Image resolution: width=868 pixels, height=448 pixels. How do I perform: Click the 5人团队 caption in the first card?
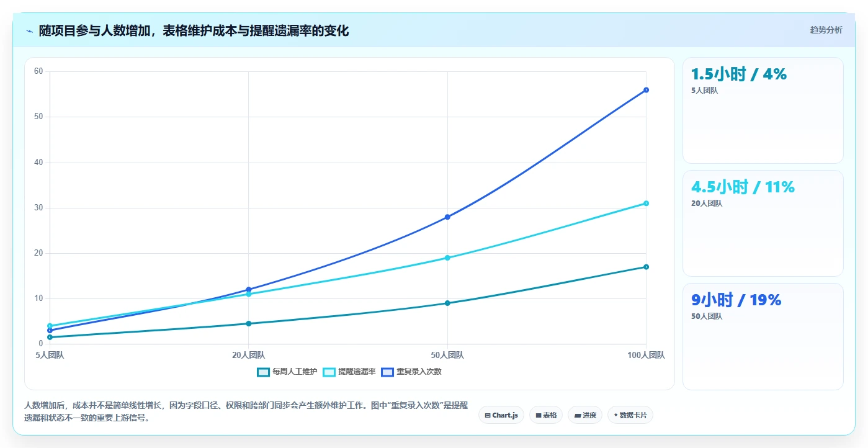click(704, 91)
